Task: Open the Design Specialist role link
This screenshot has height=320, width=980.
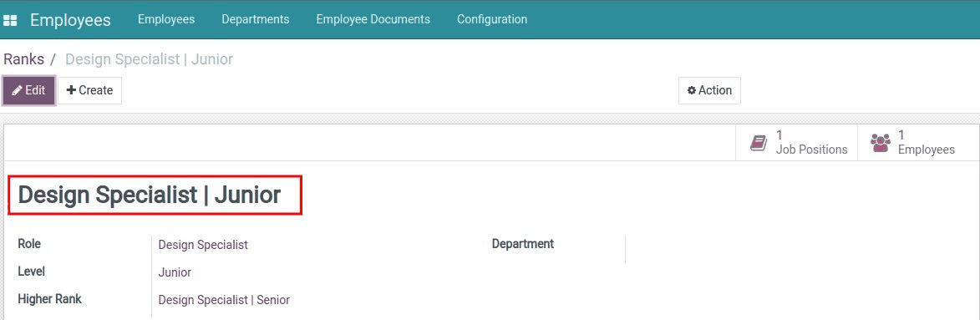Action: (x=203, y=245)
